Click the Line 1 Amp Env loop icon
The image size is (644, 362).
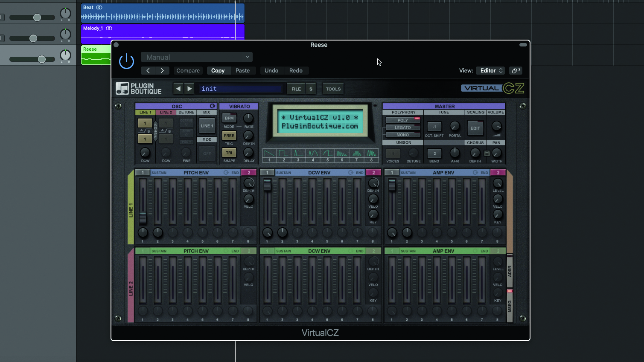coord(475,173)
